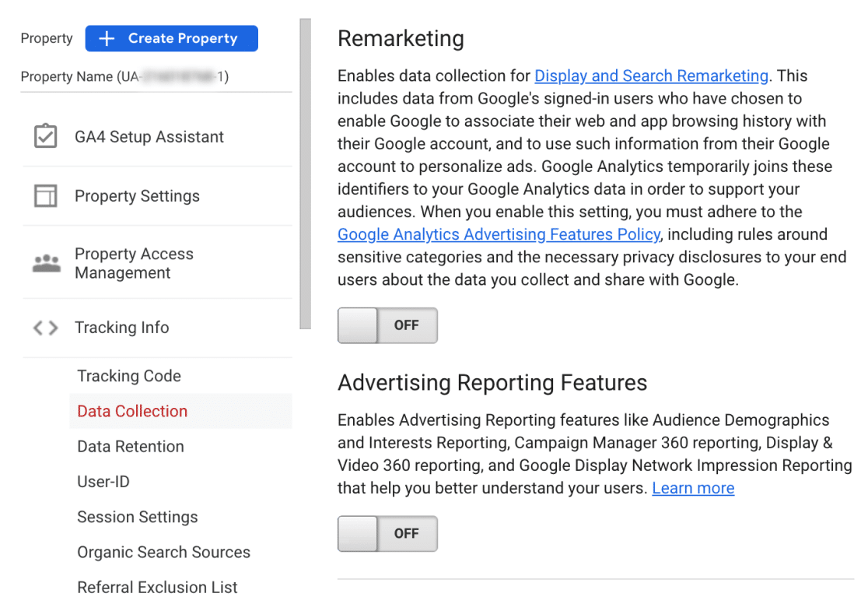The width and height of the screenshot is (868, 604).
Task: Click the property menu vertical scrollbar
Action: 306,174
